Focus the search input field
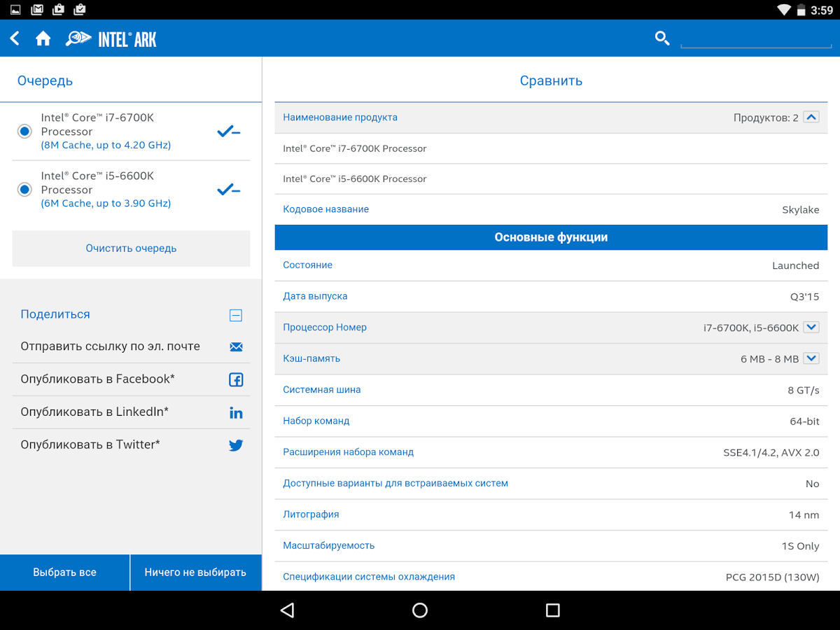Screen dimensions: 840x630 [756, 38]
